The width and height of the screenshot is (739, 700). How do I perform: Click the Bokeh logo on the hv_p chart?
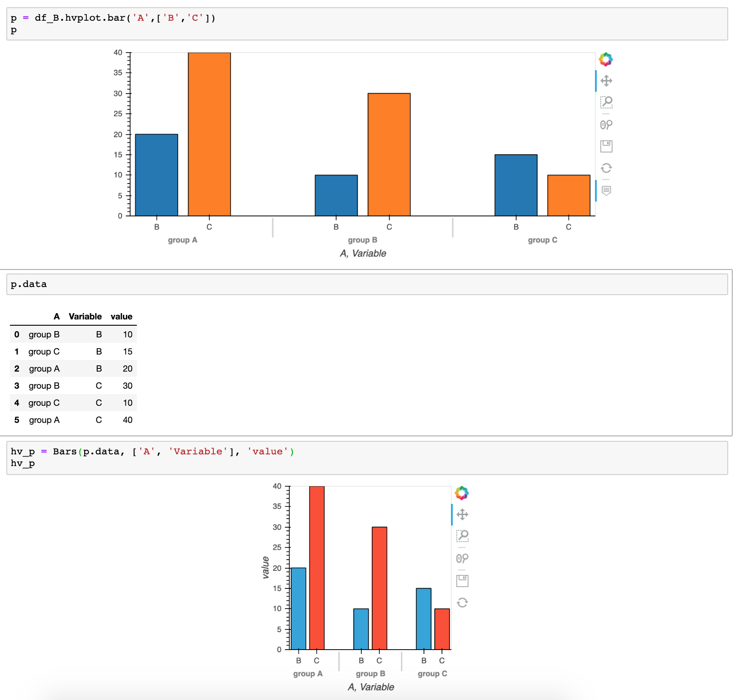462,493
